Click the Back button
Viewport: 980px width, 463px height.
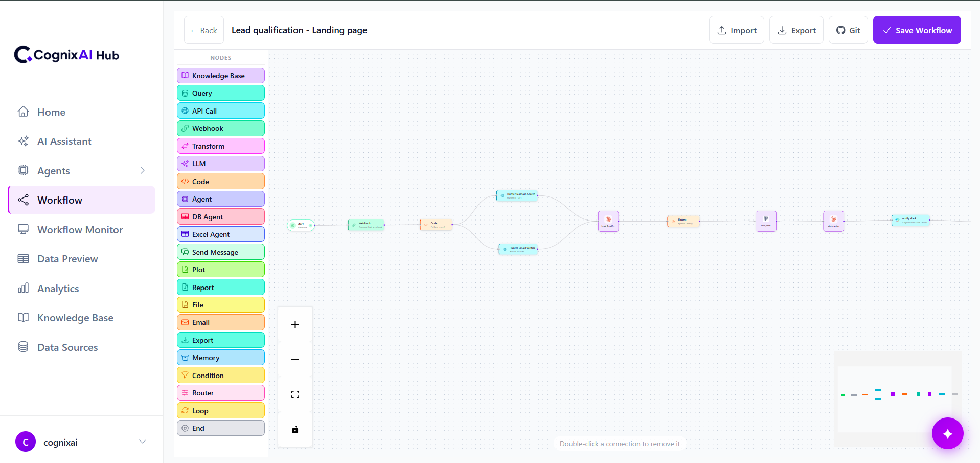pos(204,30)
